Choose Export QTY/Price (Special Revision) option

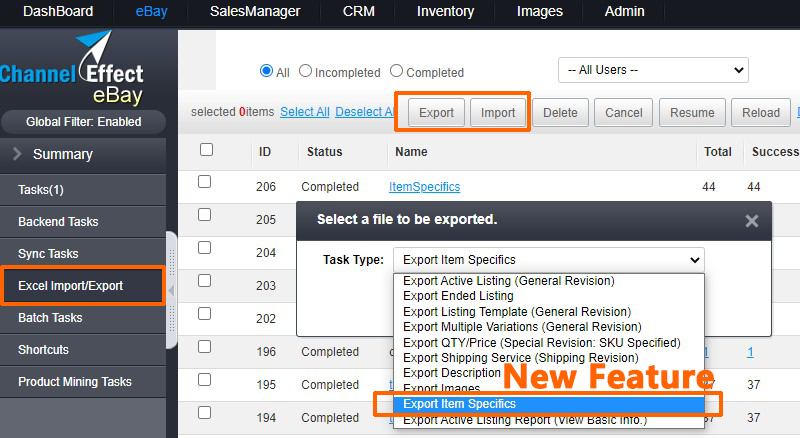[x=549, y=343]
